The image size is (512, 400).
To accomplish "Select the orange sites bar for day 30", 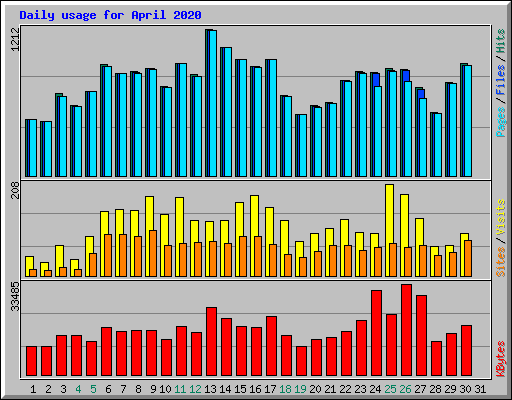I will pyautogui.click(x=468, y=258).
